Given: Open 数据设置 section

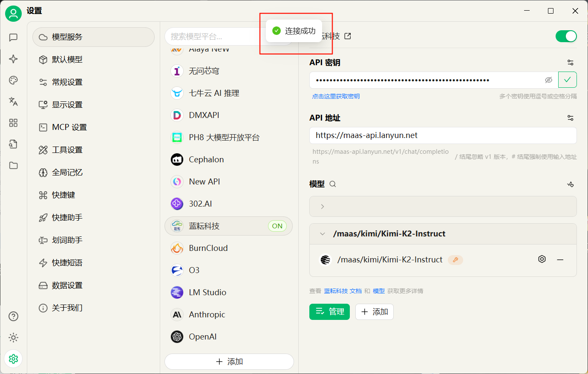Looking at the screenshot, I should click(93, 285).
